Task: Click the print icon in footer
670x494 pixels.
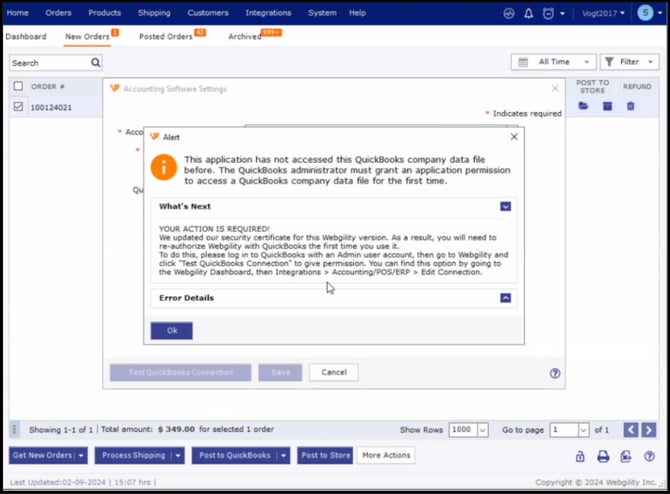Action: click(x=603, y=456)
